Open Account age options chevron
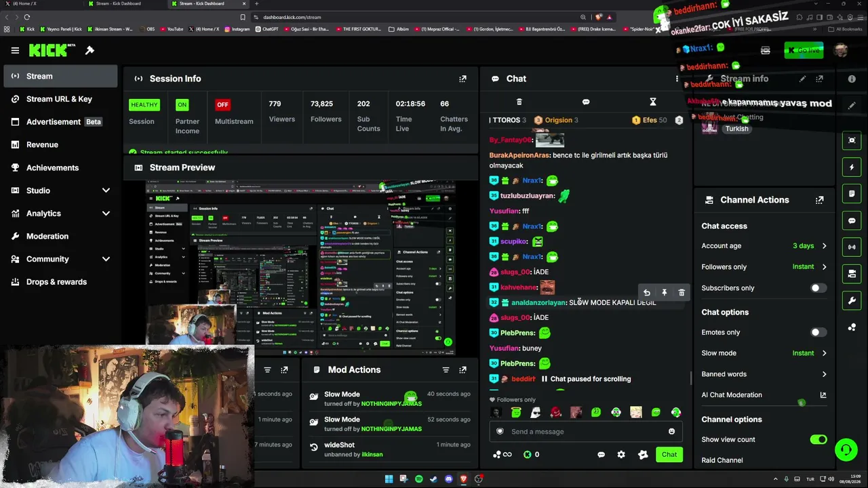This screenshot has width=868, height=488. pyautogui.click(x=824, y=246)
